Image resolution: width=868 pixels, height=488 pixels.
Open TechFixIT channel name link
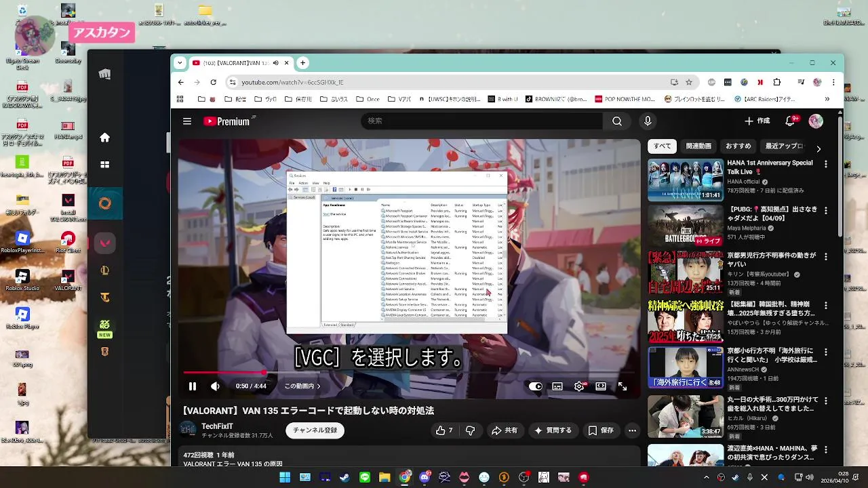217,426
